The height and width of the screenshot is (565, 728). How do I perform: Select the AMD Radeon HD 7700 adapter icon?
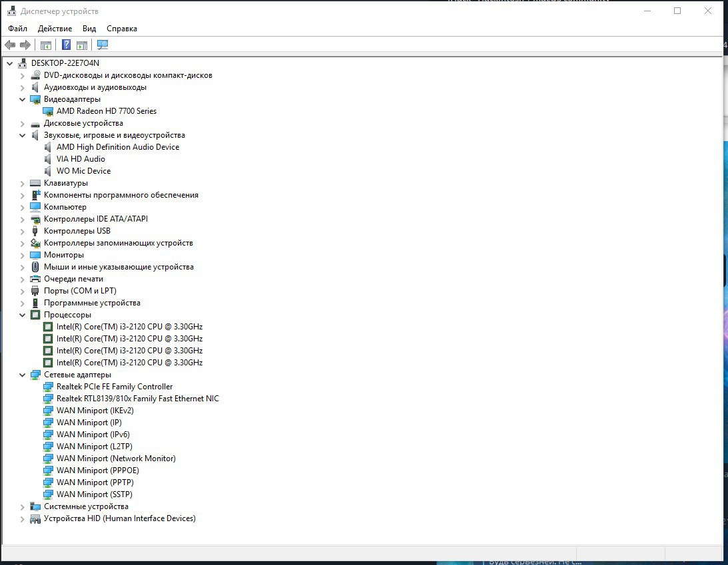point(48,111)
